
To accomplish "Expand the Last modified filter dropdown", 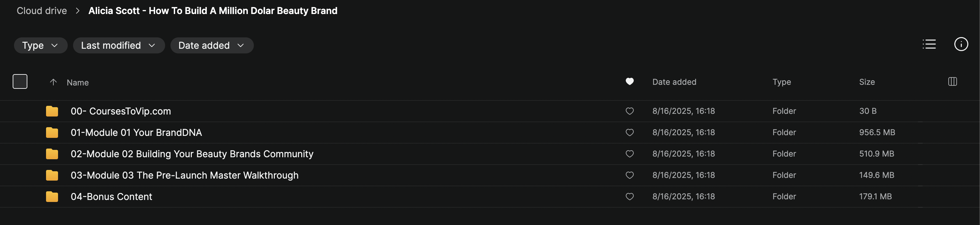I will [119, 46].
